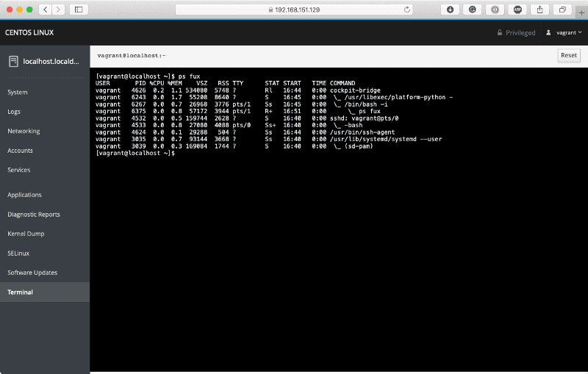Open SELinux in the sidebar
The width and height of the screenshot is (588, 374).
(19, 253)
